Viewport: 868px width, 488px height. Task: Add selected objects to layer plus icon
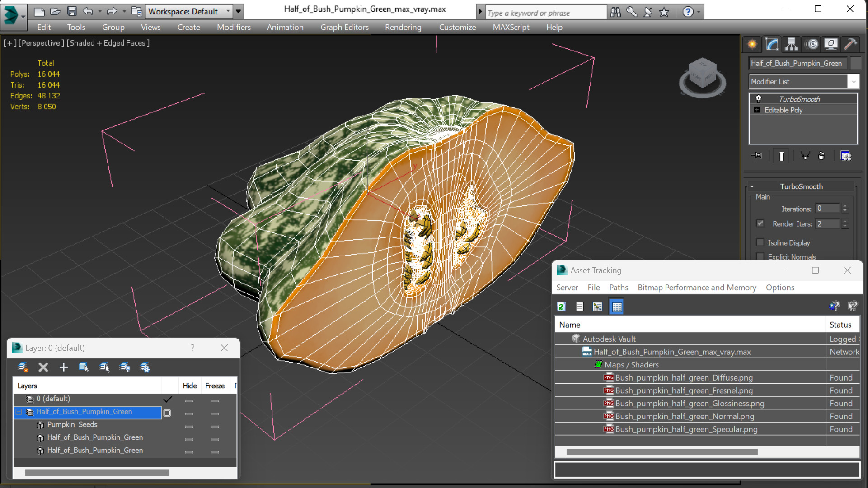pos(63,367)
